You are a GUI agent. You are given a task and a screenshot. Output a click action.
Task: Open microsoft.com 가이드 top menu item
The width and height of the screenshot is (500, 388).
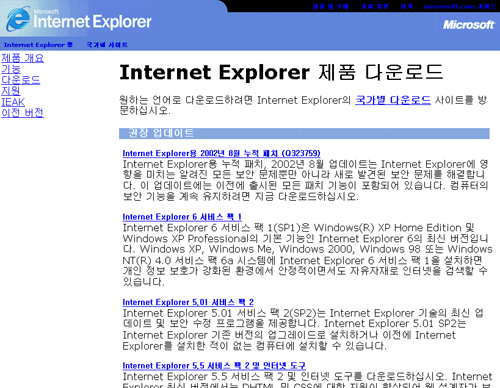coord(460,6)
